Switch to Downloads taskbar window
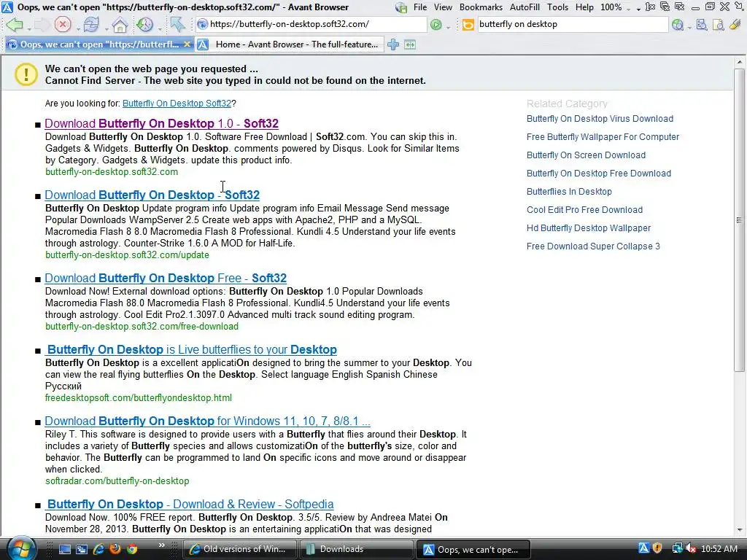The width and height of the screenshot is (747, 560). click(356, 549)
